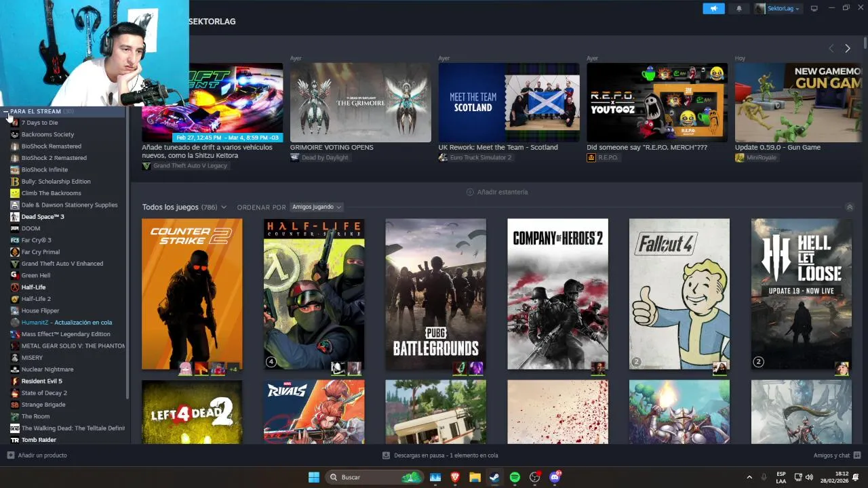This screenshot has width=868, height=488.
Task: Open Discord from the taskbar
Action: (555, 477)
